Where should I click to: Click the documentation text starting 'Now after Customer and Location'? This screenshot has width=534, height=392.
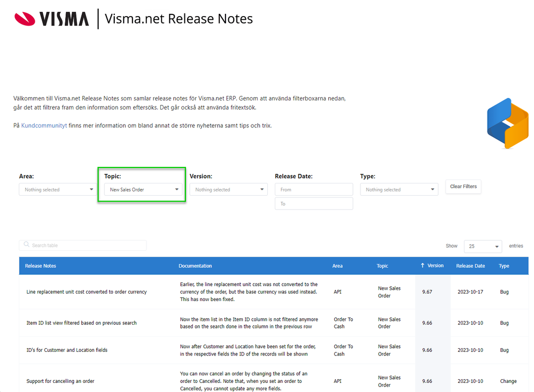click(248, 350)
